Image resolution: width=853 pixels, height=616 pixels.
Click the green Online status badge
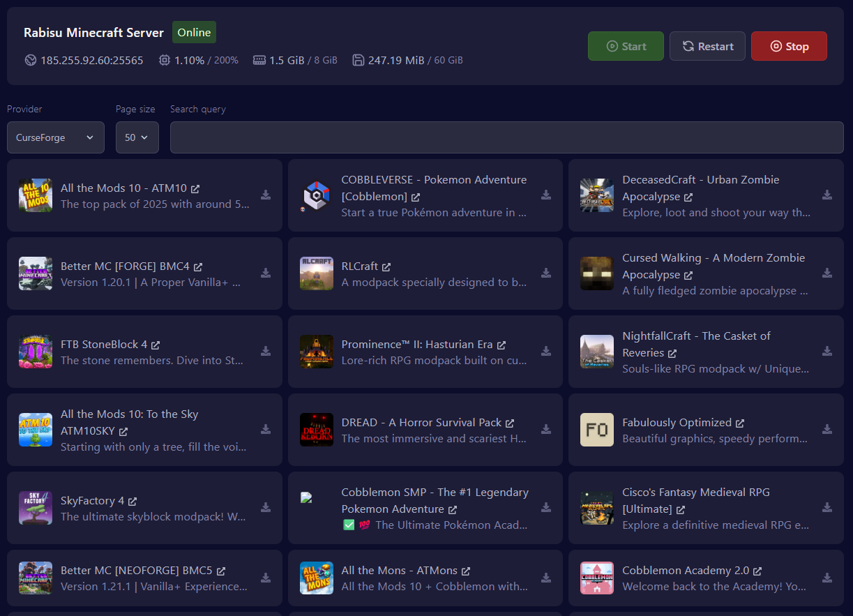(x=194, y=32)
